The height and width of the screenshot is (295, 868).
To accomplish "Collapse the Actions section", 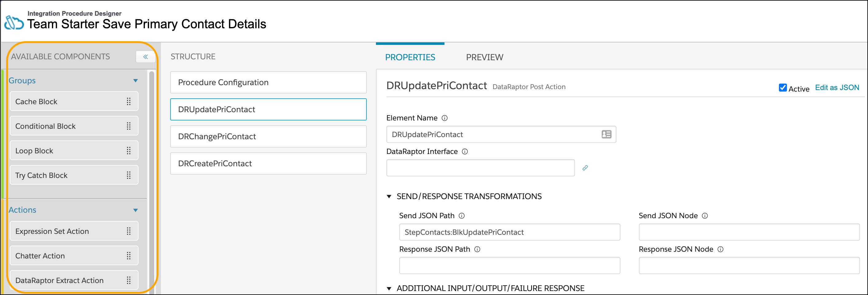I will pyautogui.click(x=136, y=210).
